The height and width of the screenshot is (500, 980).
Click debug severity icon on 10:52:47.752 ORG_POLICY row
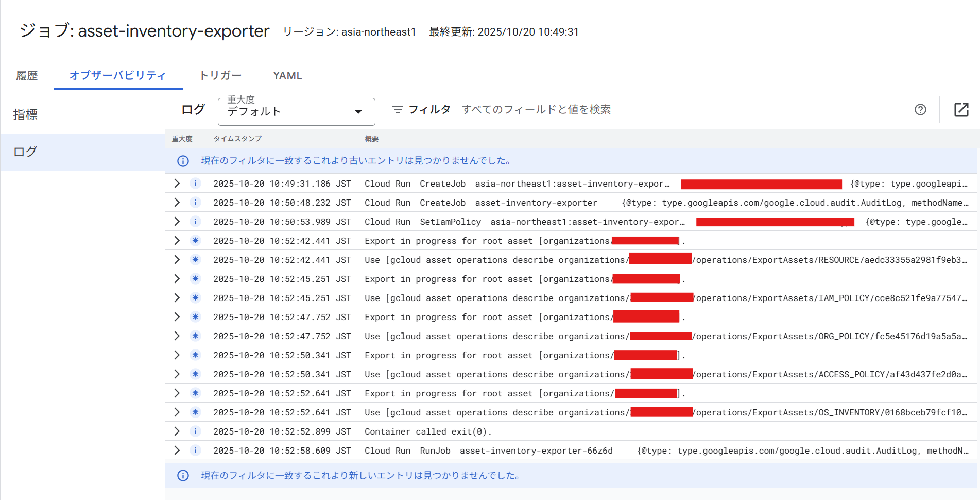(195, 336)
